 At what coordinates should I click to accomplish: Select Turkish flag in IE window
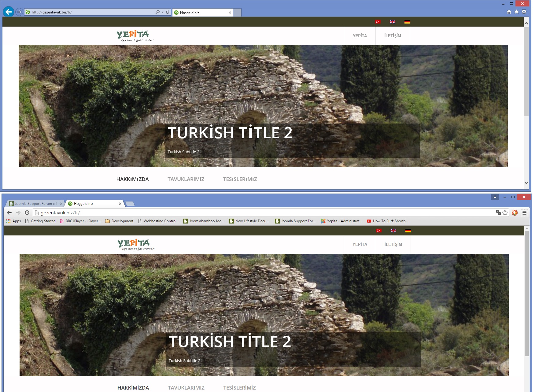(378, 22)
